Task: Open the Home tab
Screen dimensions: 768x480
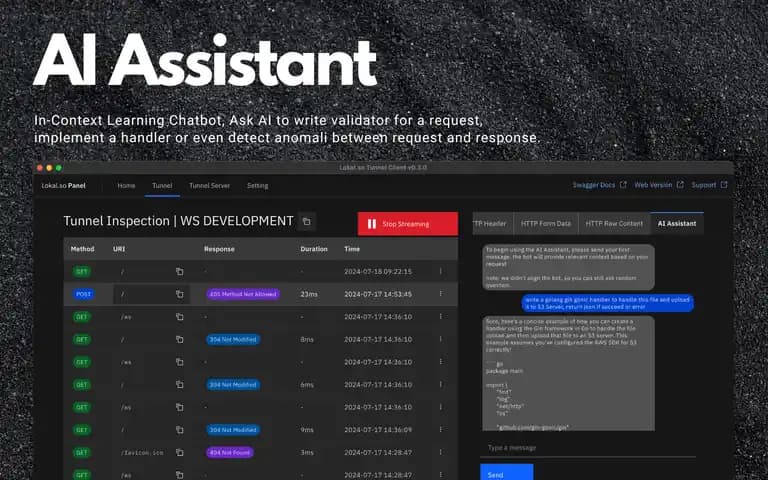Action: pos(126,186)
